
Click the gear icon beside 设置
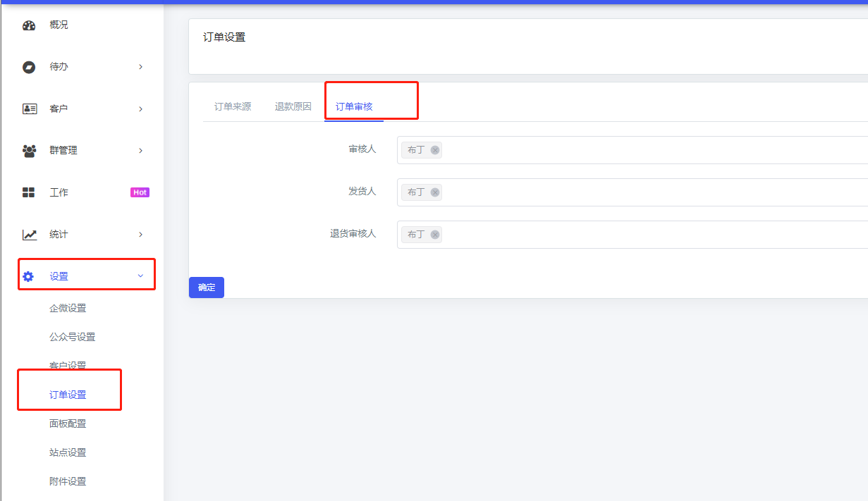pos(28,276)
